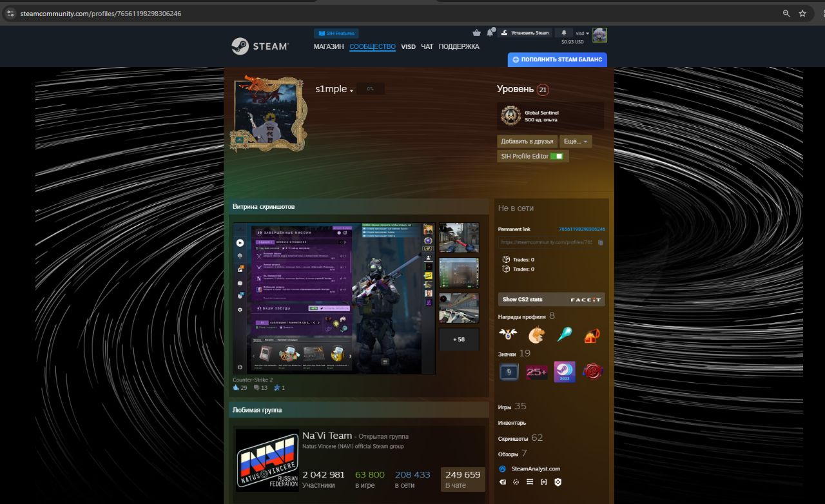Click the shield external site icon

558,481
